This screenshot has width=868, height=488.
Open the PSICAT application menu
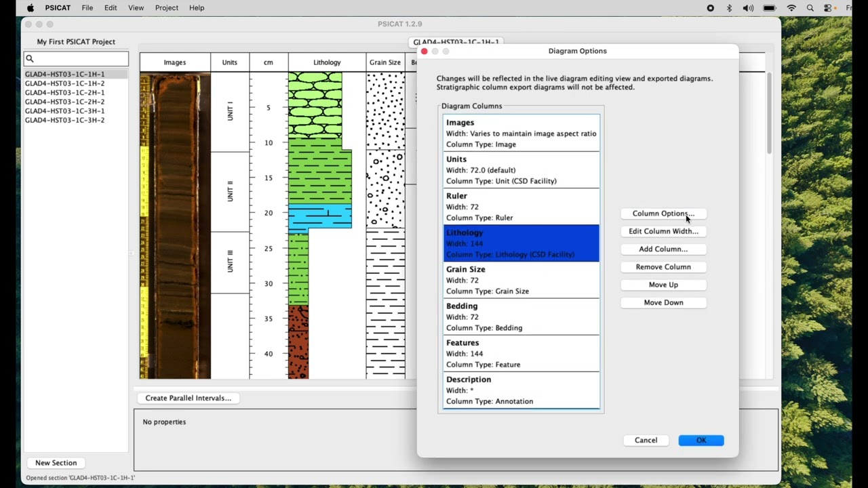coord(58,8)
